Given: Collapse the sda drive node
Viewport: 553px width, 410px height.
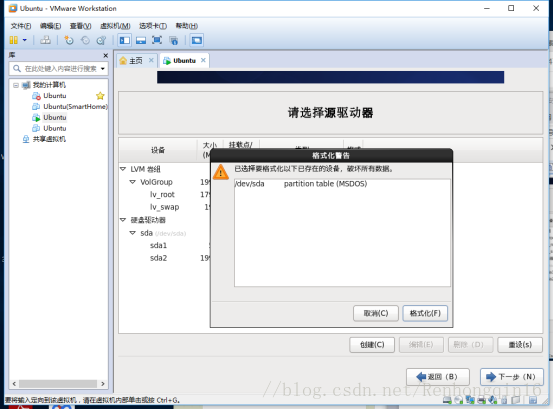Looking at the screenshot, I should point(133,233).
